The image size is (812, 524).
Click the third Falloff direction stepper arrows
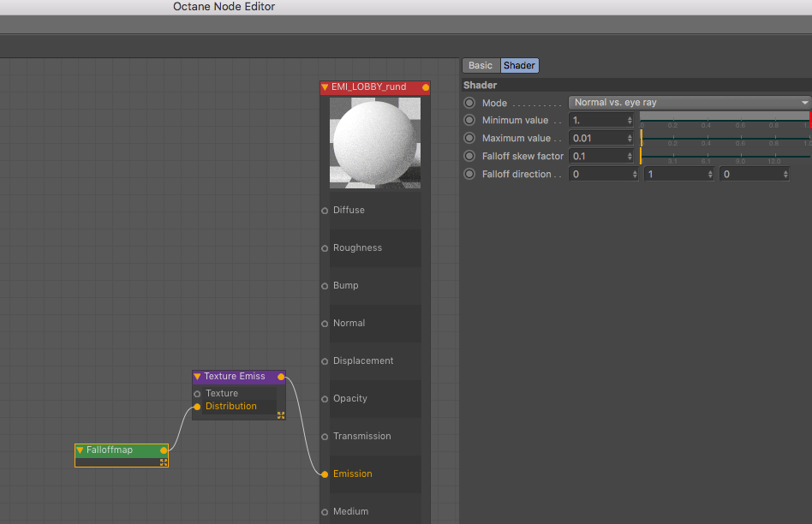pos(785,175)
